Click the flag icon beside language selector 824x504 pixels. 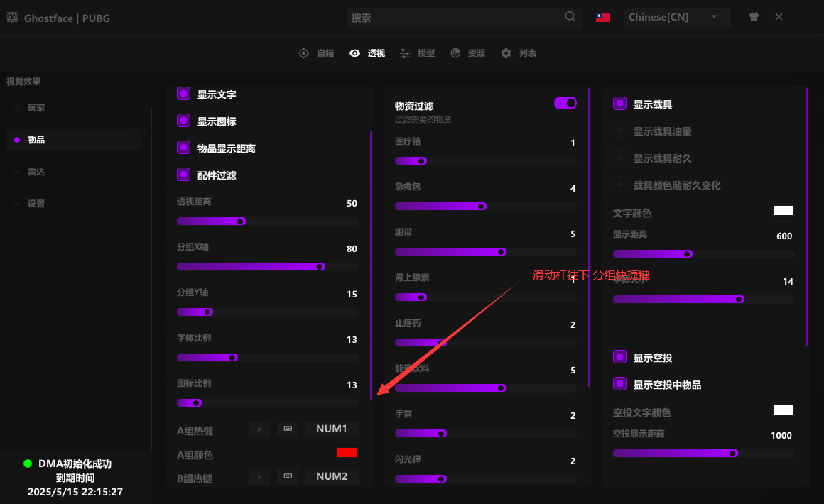click(x=603, y=18)
